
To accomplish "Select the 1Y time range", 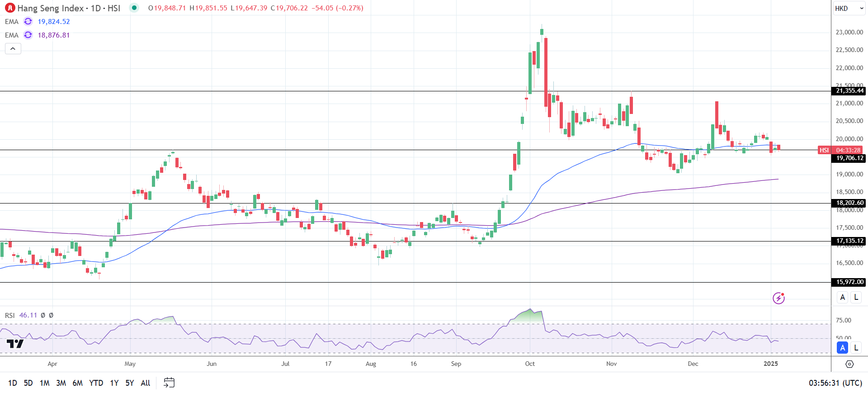I will (114, 383).
